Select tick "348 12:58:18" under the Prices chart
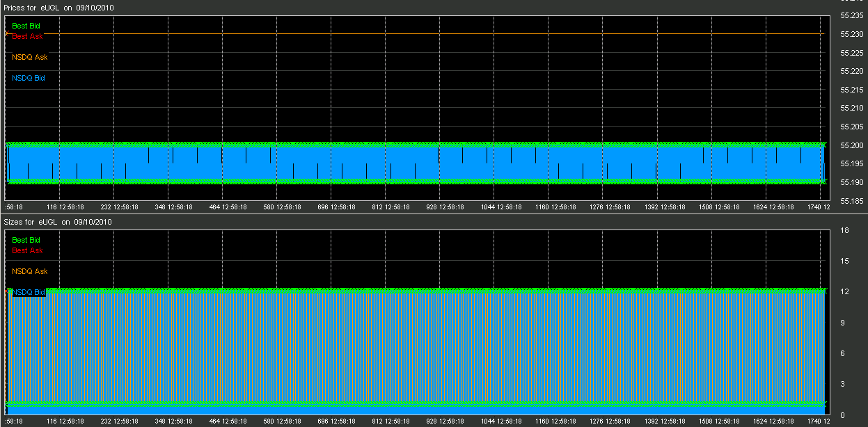Viewport: 868px width, 427px height. 174,207
